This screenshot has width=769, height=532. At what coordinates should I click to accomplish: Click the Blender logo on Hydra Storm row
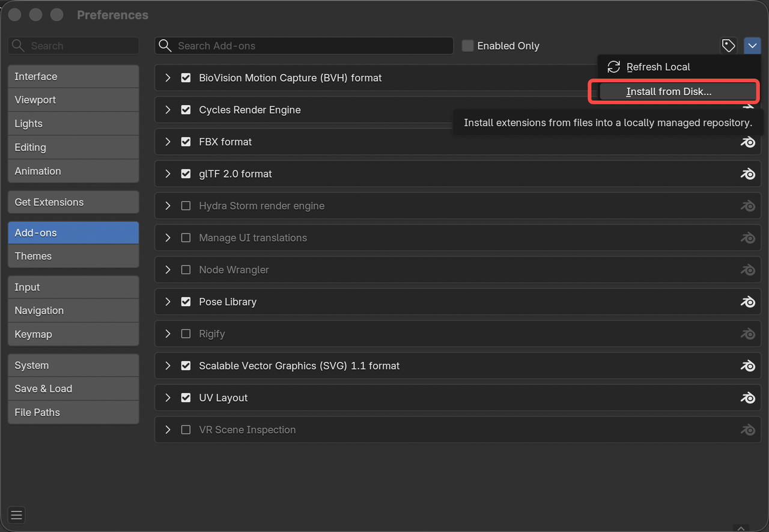click(747, 206)
